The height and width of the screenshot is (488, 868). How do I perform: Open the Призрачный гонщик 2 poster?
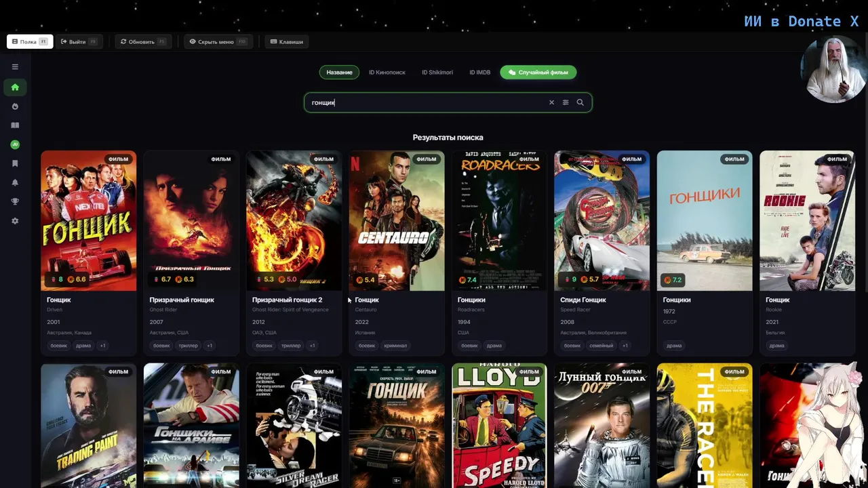pos(294,220)
